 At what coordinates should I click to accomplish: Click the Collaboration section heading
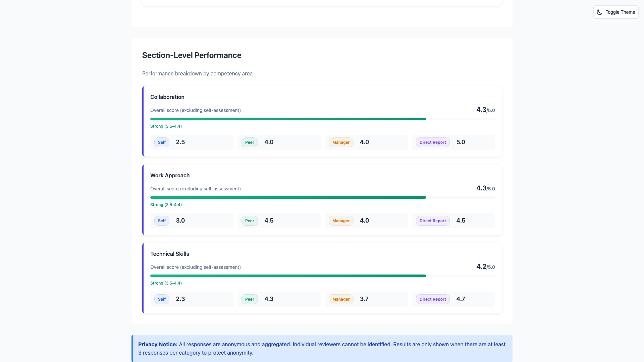(x=167, y=97)
